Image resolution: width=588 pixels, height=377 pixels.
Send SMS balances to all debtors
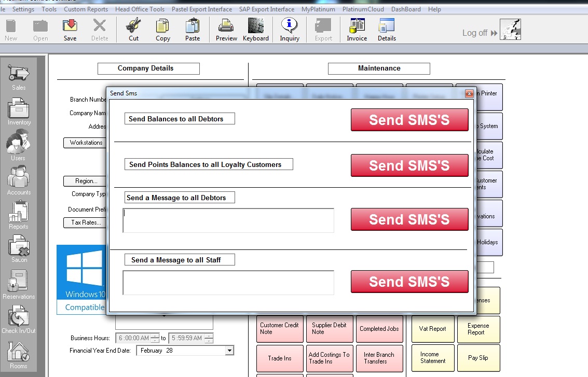pyautogui.click(x=409, y=120)
